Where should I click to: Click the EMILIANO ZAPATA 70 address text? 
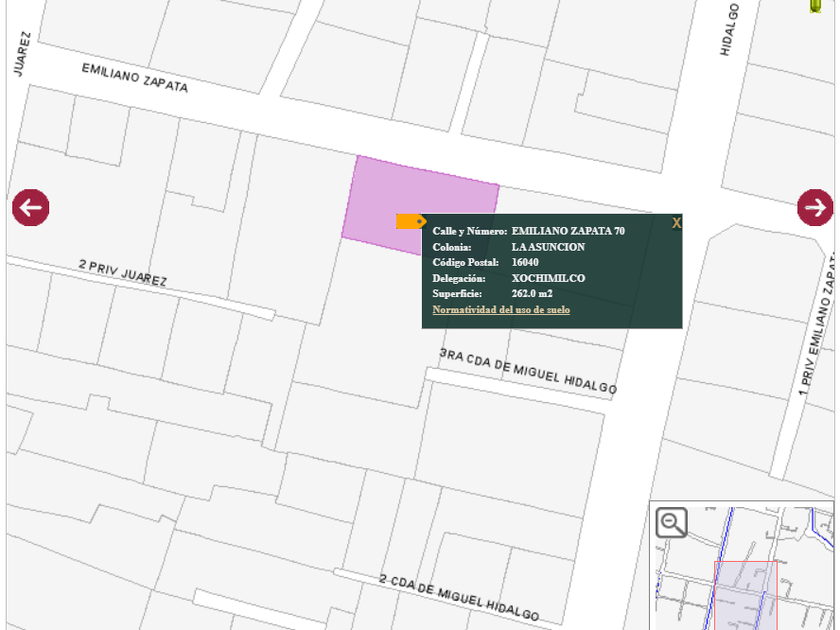pos(568,231)
